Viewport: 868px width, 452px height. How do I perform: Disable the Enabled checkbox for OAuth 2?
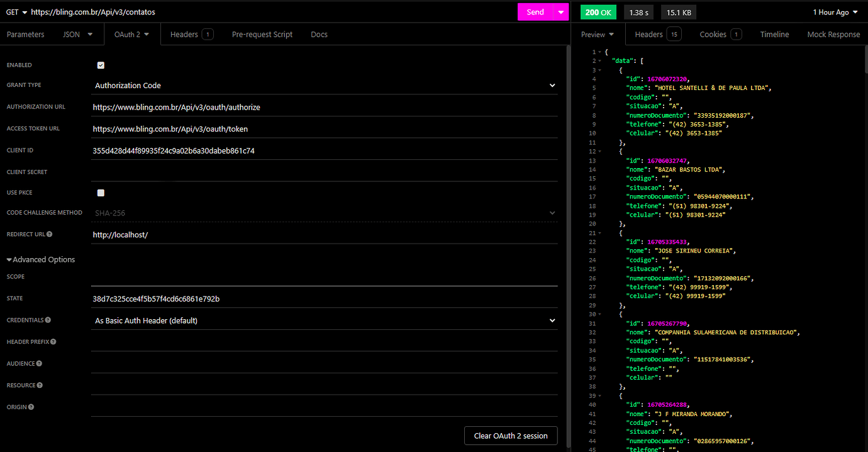point(101,65)
